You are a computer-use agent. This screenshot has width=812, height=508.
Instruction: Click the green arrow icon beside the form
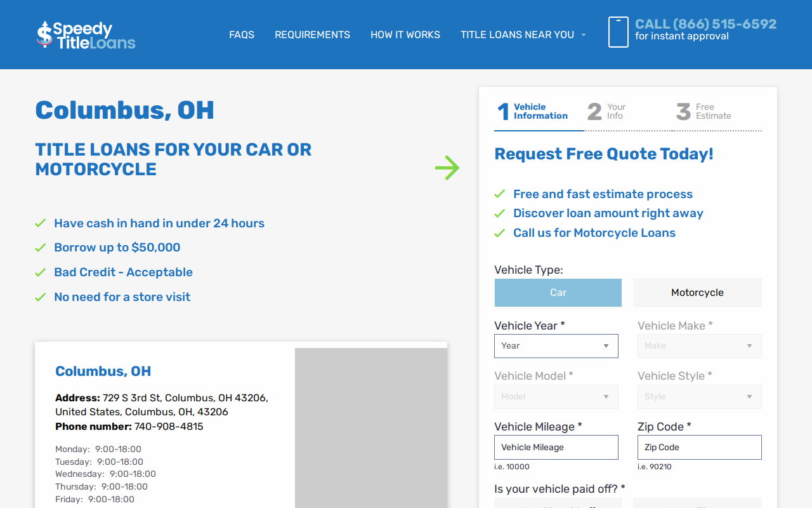pos(447,168)
